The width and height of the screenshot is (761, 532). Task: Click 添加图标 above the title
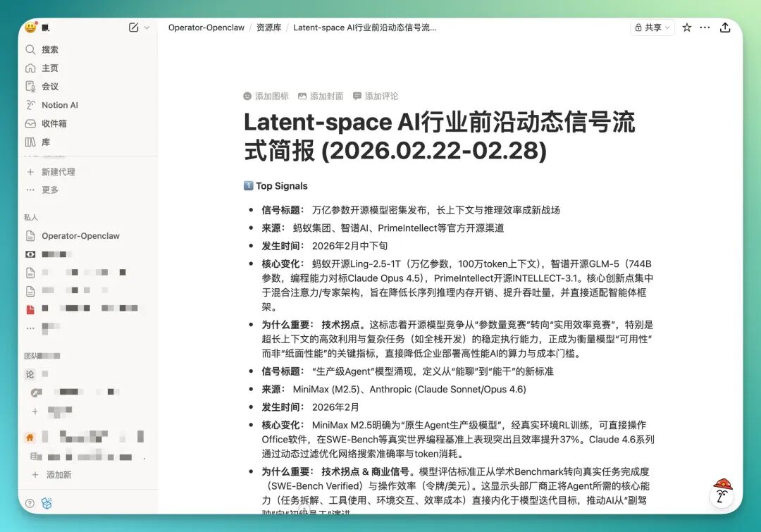(266, 96)
